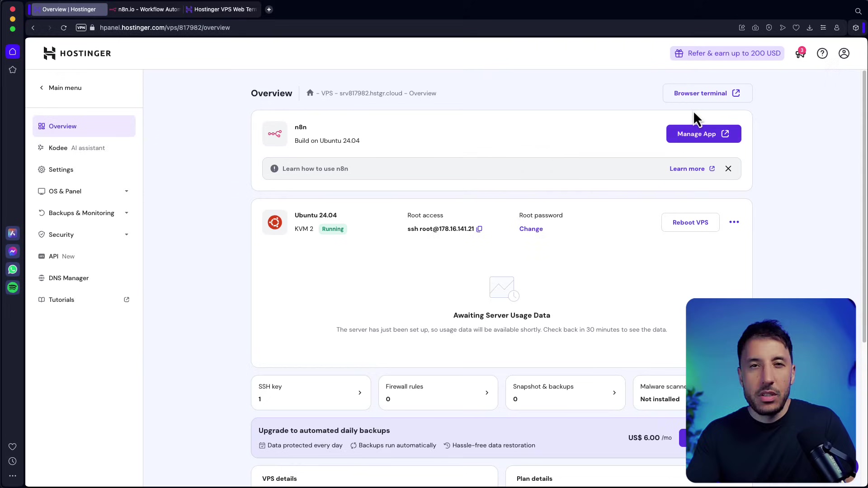Screen dimensions: 868x488
Task: Select the Overview | Hostinger tab
Action: point(69,9)
